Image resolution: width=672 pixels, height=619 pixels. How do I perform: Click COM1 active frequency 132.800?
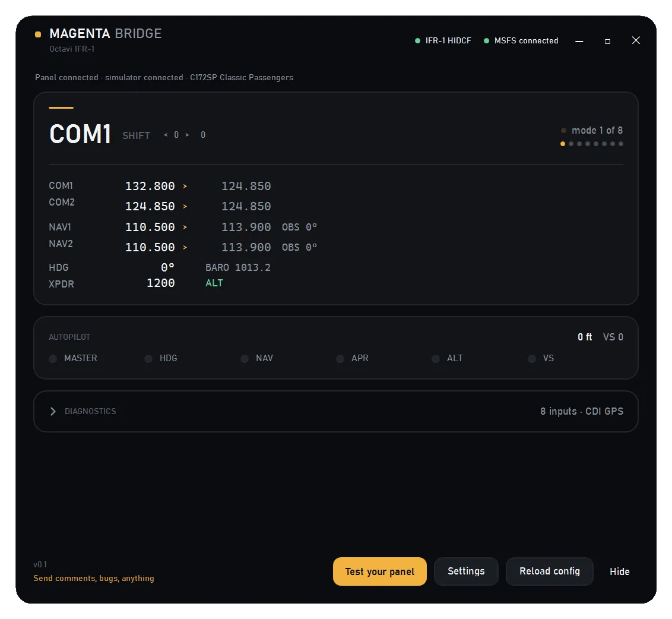click(x=150, y=186)
